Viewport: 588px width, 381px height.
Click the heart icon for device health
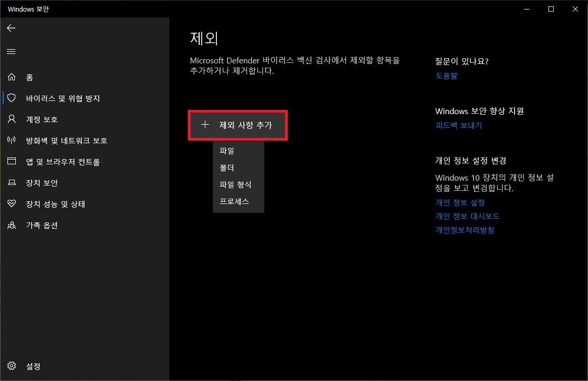pyautogui.click(x=12, y=203)
